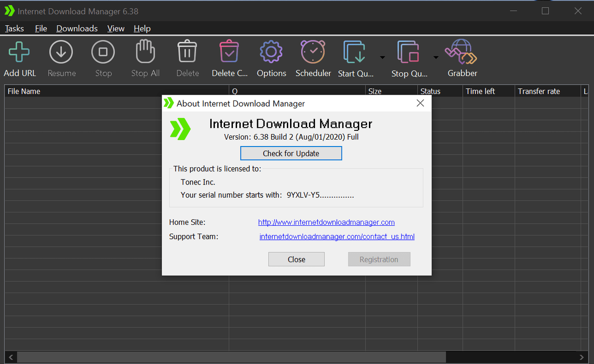Minimize the main IDM window

513,11
